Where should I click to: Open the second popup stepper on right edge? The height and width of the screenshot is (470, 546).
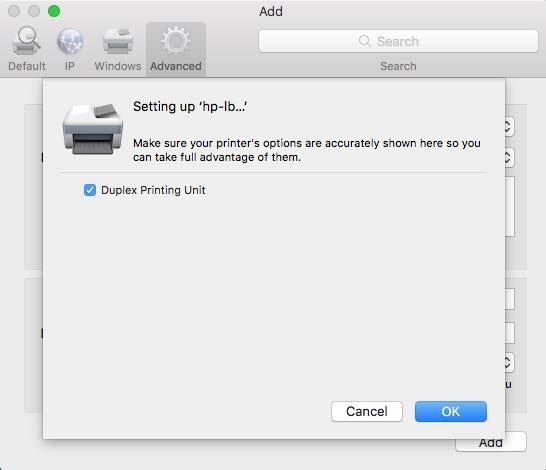pyautogui.click(x=509, y=158)
